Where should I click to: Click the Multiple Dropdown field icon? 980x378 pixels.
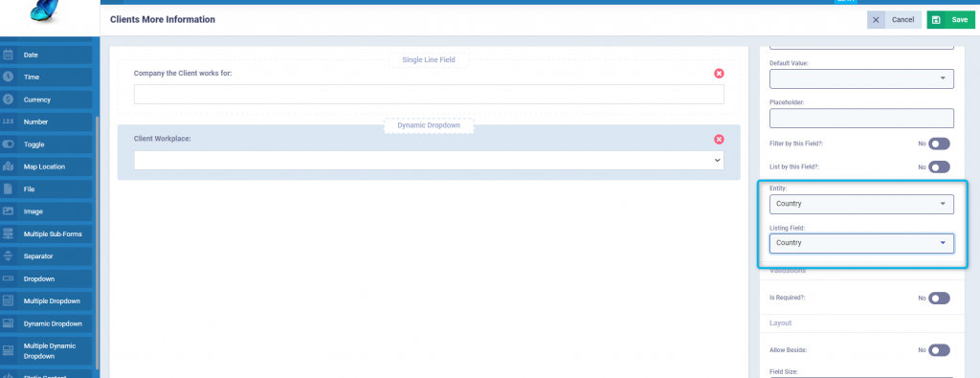[x=8, y=301]
